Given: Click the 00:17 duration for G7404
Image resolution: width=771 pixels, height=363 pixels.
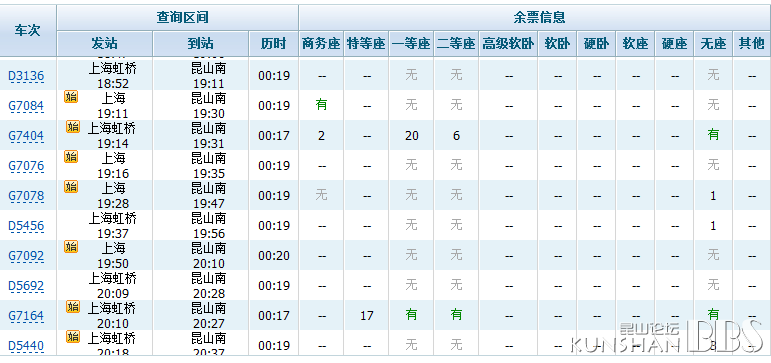Looking at the screenshot, I should [274, 136].
